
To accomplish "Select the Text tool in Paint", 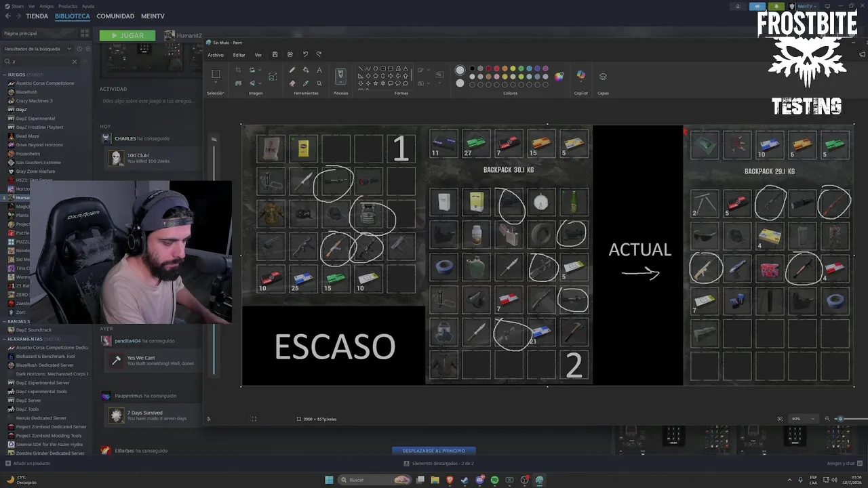I will [x=319, y=70].
